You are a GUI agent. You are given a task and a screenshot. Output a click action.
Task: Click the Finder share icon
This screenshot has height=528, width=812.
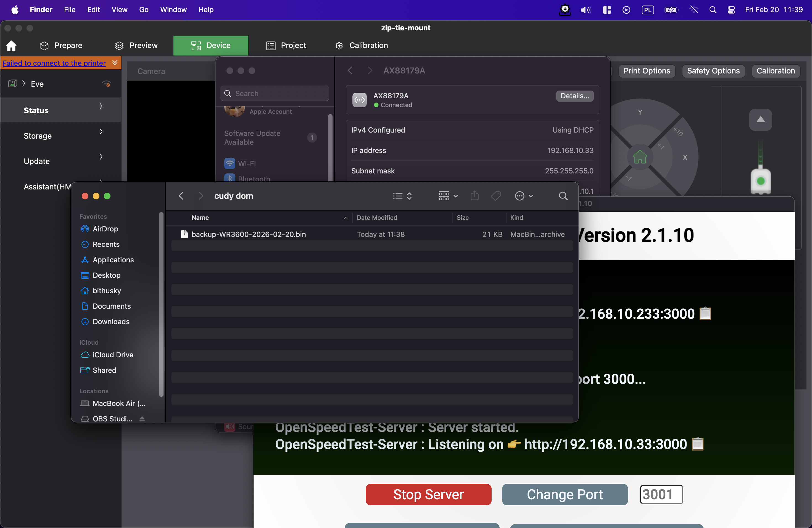[474, 196]
